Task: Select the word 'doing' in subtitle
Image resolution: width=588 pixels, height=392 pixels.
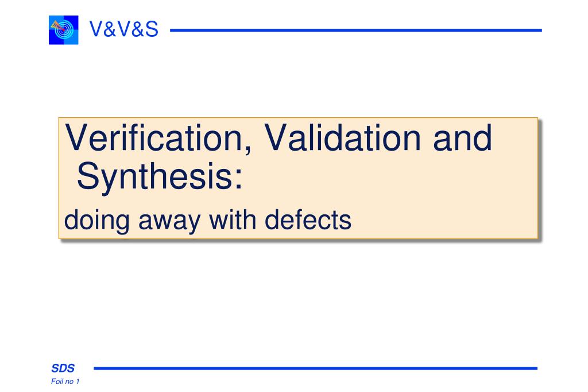Action: [96, 221]
